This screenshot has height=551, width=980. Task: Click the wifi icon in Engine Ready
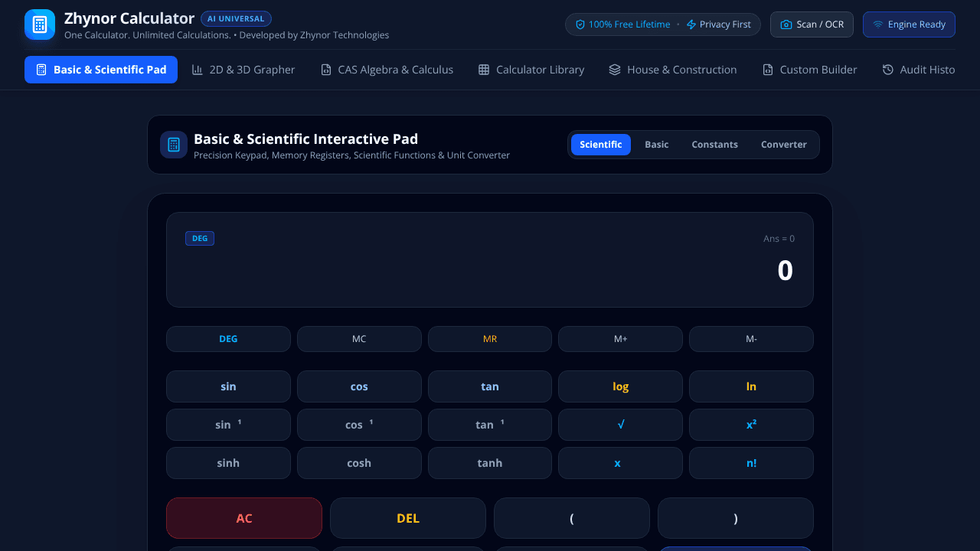click(878, 24)
